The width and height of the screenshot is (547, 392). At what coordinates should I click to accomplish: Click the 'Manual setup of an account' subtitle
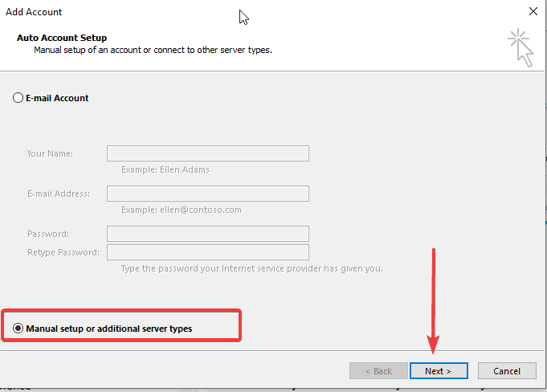coord(153,50)
